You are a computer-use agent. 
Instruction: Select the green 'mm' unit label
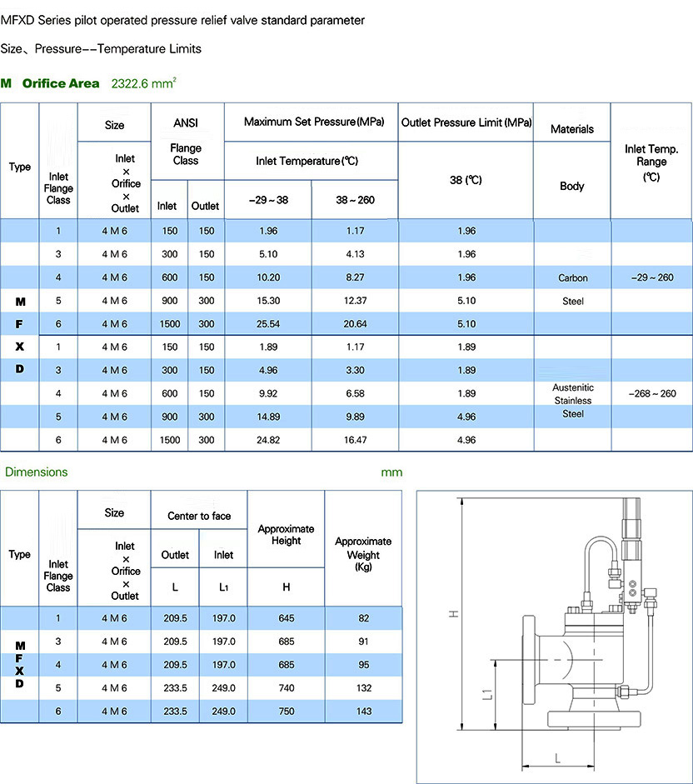pos(391,472)
